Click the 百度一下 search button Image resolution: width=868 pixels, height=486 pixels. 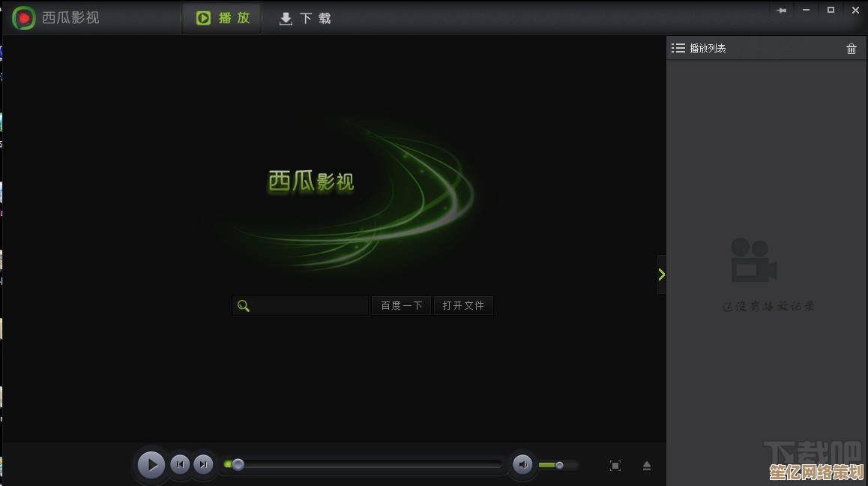[401, 305]
